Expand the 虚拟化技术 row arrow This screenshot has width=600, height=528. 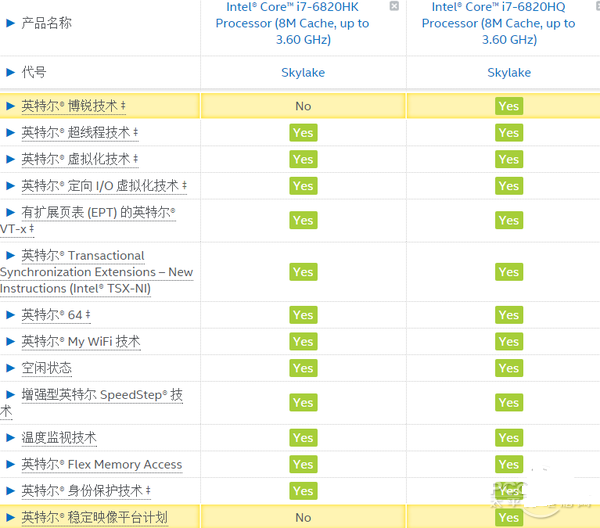(x=10, y=159)
